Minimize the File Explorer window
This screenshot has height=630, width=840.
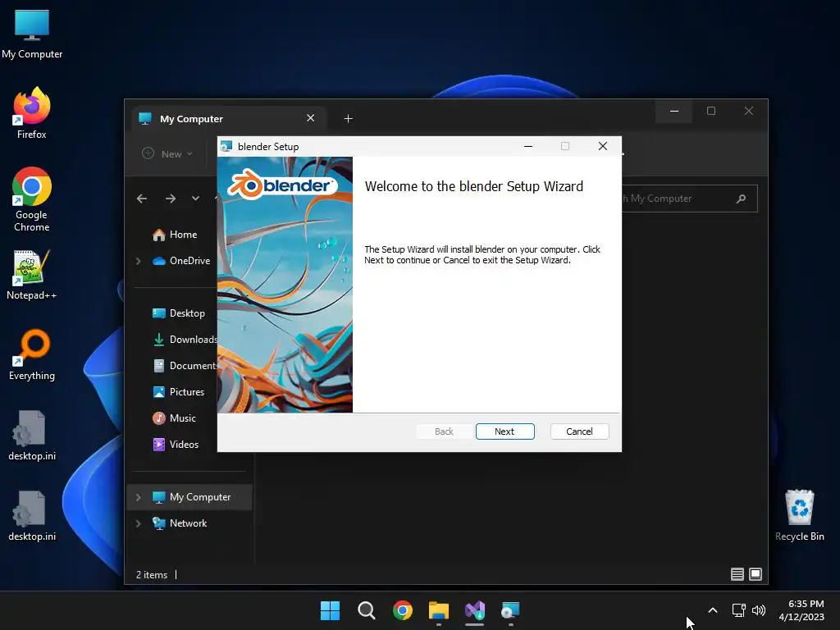[x=674, y=111]
